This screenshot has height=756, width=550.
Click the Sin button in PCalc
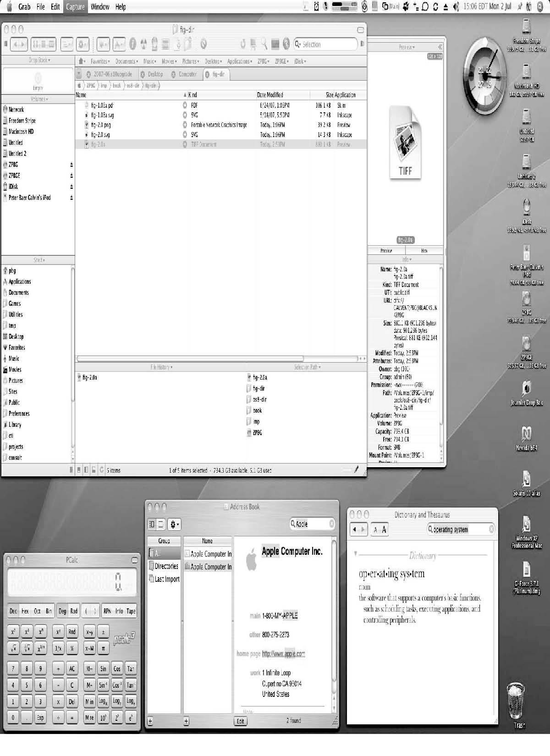tap(103, 668)
